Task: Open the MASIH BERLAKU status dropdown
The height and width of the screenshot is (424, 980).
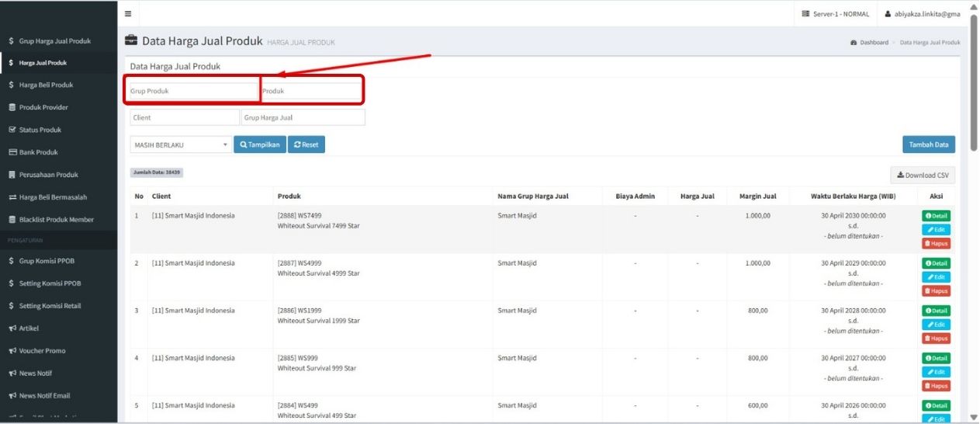Action: [181, 144]
